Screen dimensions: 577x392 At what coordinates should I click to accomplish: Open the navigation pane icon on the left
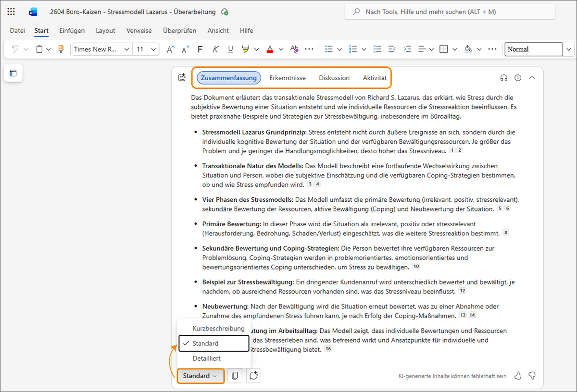(13, 73)
